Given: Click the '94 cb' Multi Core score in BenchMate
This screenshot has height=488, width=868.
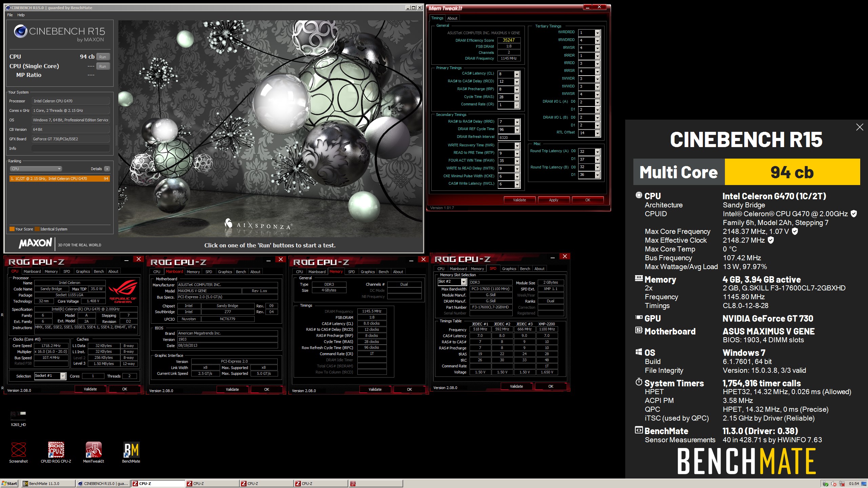Looking at the screenshot, I should [x=792, y=172].
